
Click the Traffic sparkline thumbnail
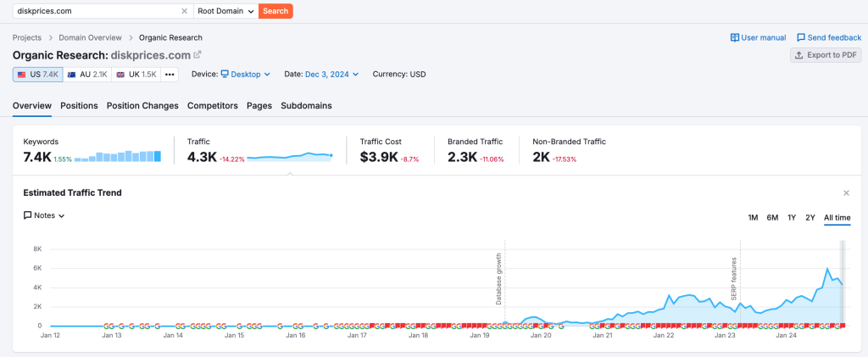(290, 157)
